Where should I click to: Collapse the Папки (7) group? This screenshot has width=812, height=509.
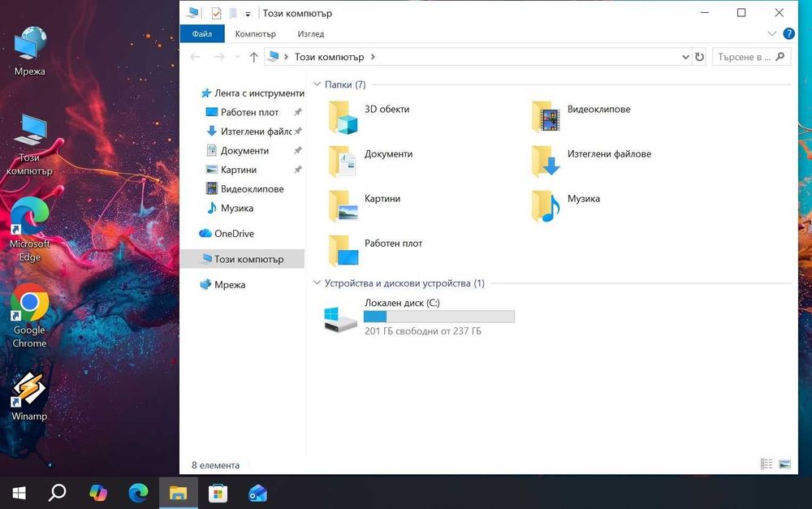[x=317, y=84]
